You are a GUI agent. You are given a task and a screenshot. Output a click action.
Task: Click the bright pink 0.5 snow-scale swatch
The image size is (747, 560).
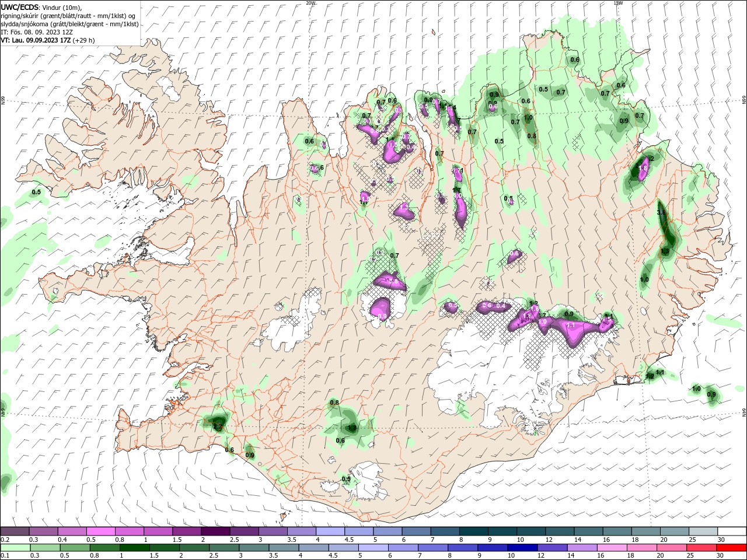click(100, 531)
